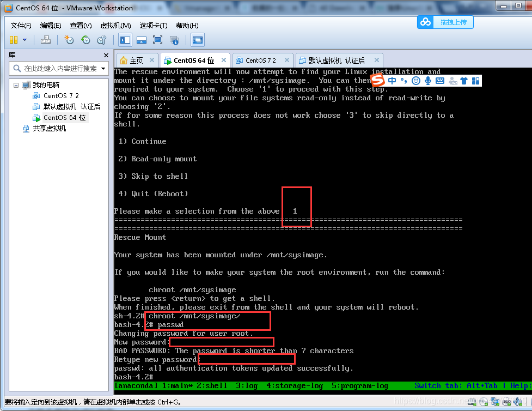
Task: Click the Sogou user account icon
Action: click(452, 81)
